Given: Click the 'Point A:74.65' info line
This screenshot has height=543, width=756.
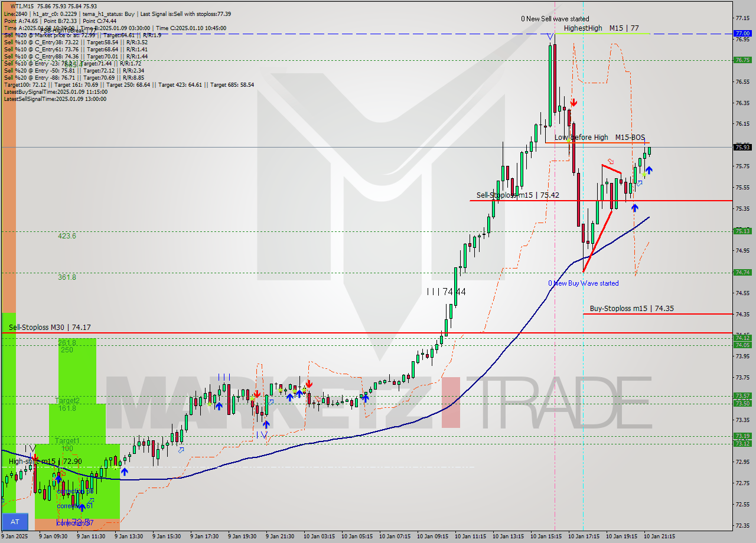Looking at the screenshot, I should pos(60,21).
